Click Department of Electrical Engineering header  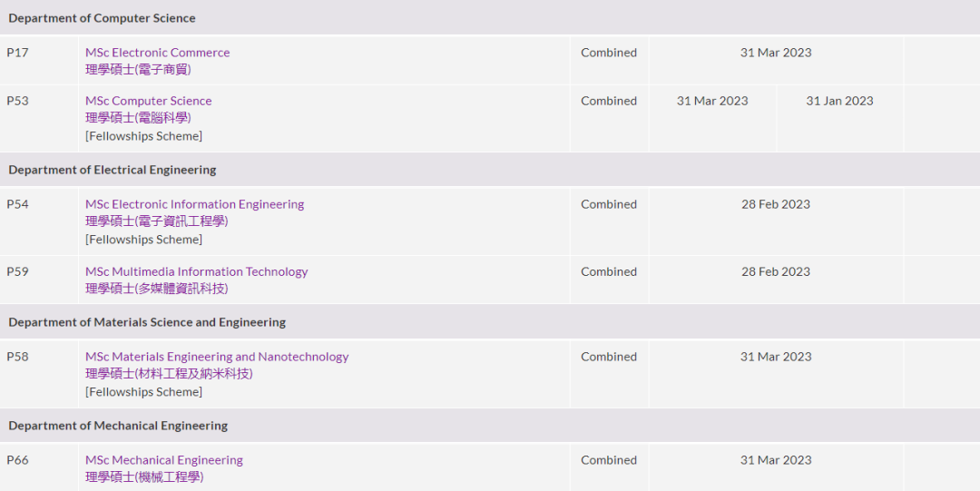click(x=113, y=170)
